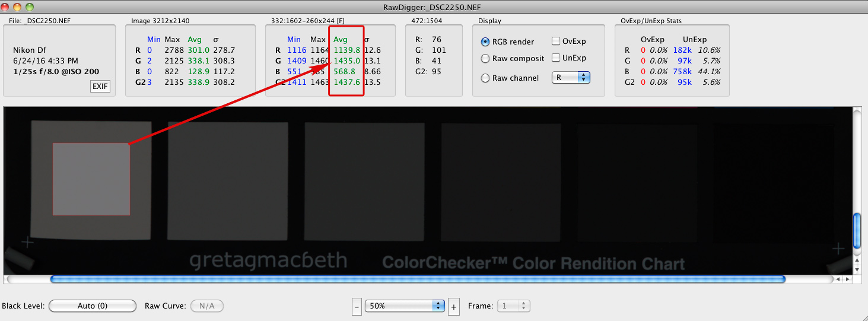Open the raw channel R dropdown

(571, 78)
